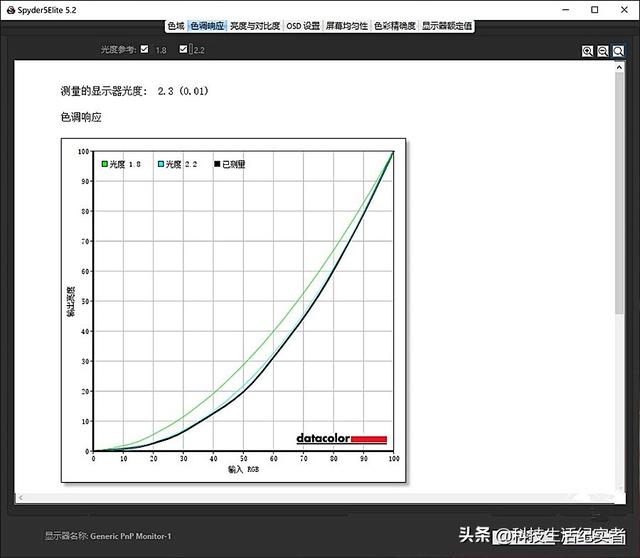This screenshot has width=640, height=558.
Task: Close the Spyder5Elite window
Action: (624, 10)
